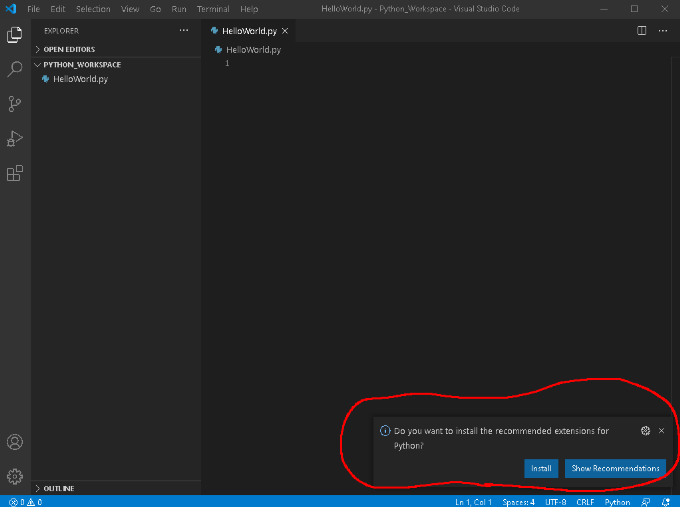Expand the Open Editors section
Screen dimensions: 680x507
pos(116,49)
